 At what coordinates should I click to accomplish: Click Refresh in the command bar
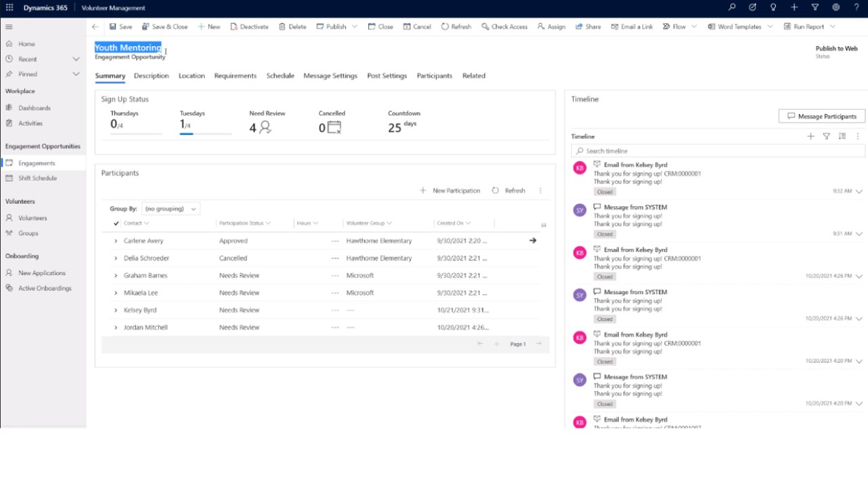tap(456, 26)
